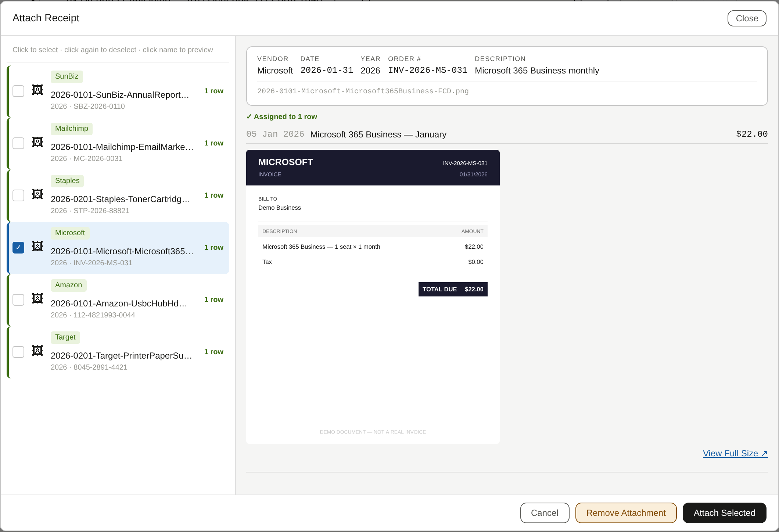The height and width of the screenshot is (532, 779).
Task: Click order number SBZ-2026-0110
Action: [99, 106]
